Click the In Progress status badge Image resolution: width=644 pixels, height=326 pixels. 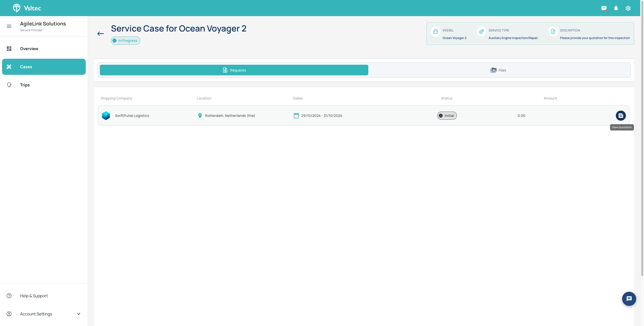coord(126,41)
